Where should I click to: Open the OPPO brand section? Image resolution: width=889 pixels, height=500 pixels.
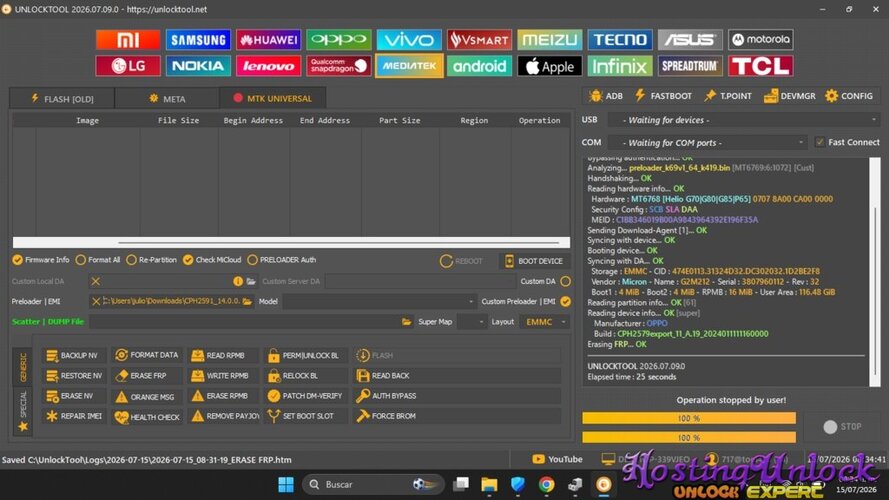pos(338,40)
